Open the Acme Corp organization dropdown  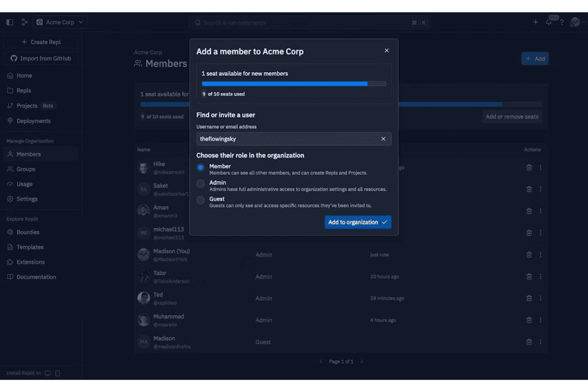coord(60,22)
